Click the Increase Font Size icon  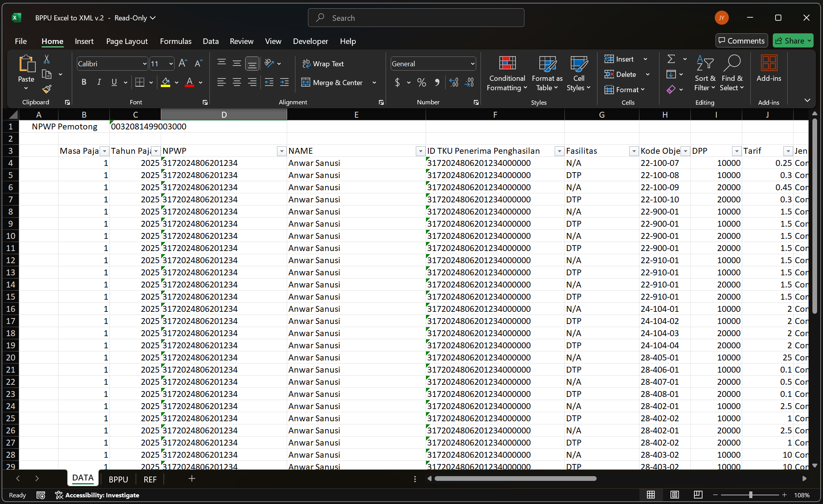coord(183,64)
